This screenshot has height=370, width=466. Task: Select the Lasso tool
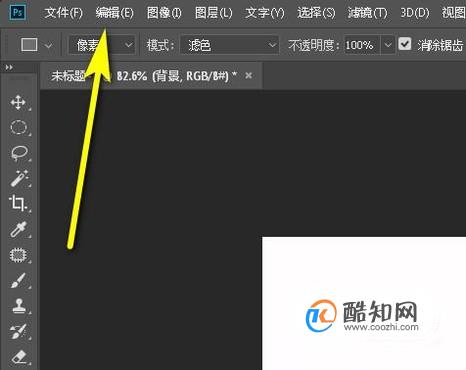tap(19, 153)
